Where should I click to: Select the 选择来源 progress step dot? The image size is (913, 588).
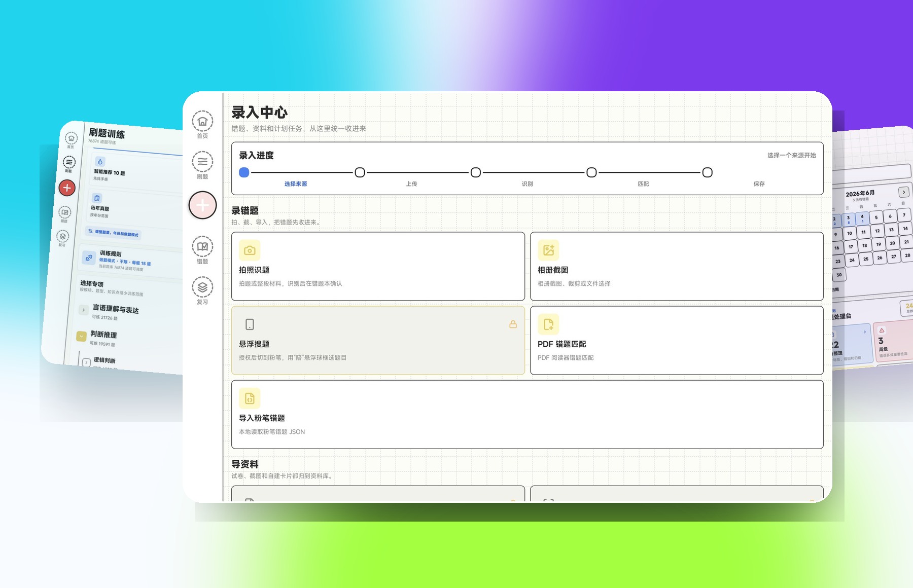[x=244, y=172]
